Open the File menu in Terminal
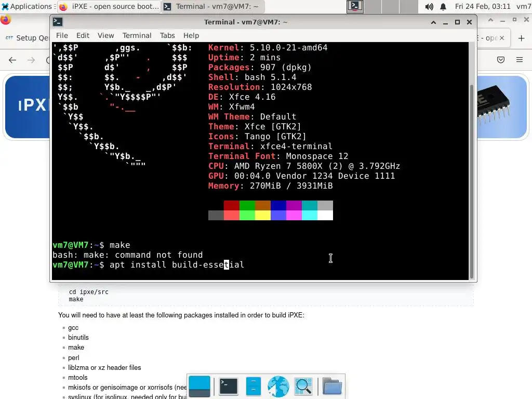 pyautogui.click(x=62, y=36)
